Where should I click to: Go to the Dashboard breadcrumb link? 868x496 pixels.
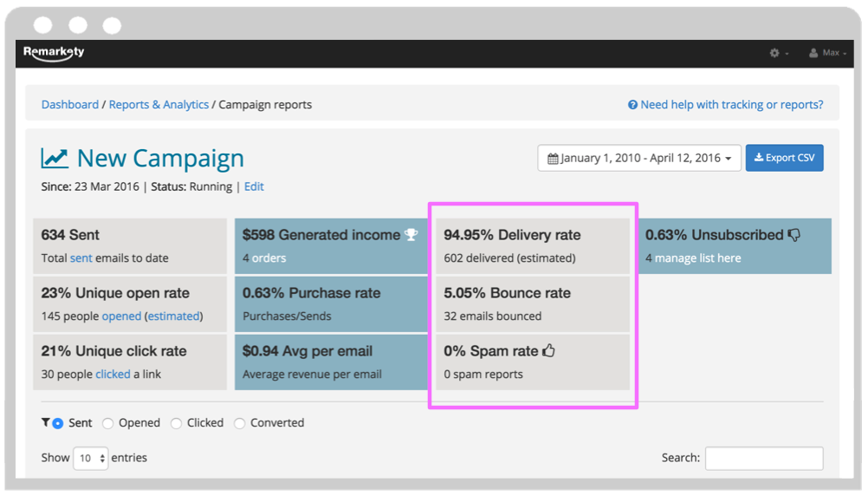click(x=70, y=104)
